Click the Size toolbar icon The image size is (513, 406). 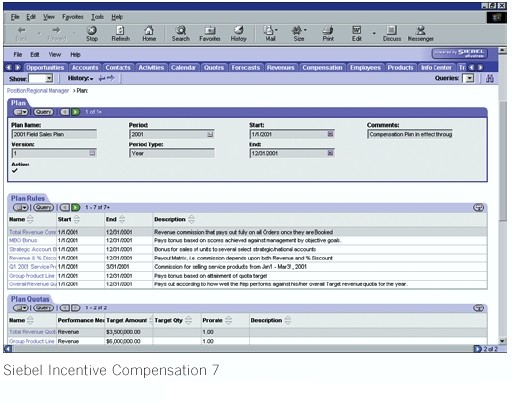tap(297, 30)
